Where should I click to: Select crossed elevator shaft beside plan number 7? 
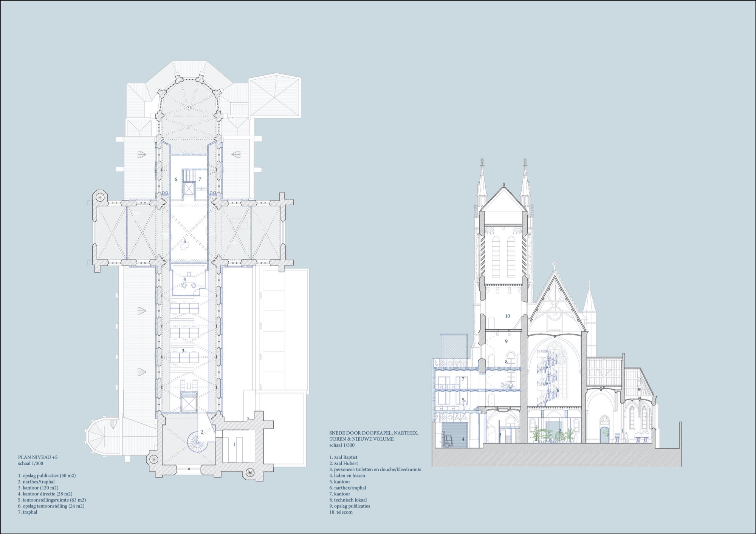pos(189,190)
